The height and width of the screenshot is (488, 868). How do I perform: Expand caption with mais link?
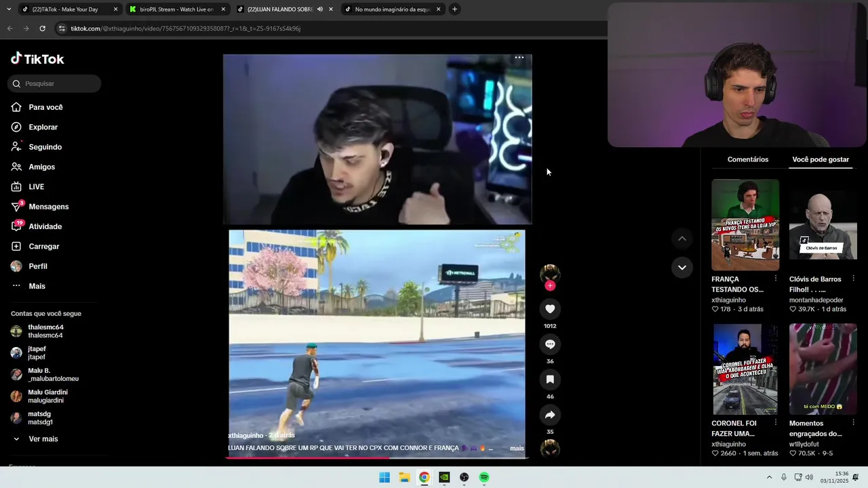pos(517,448)
